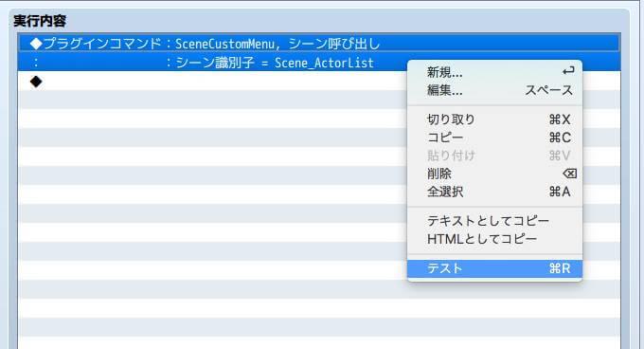This screenshot has width=644, height=349.
Task: Choose 新規... from the context menu
Action: 494,72
